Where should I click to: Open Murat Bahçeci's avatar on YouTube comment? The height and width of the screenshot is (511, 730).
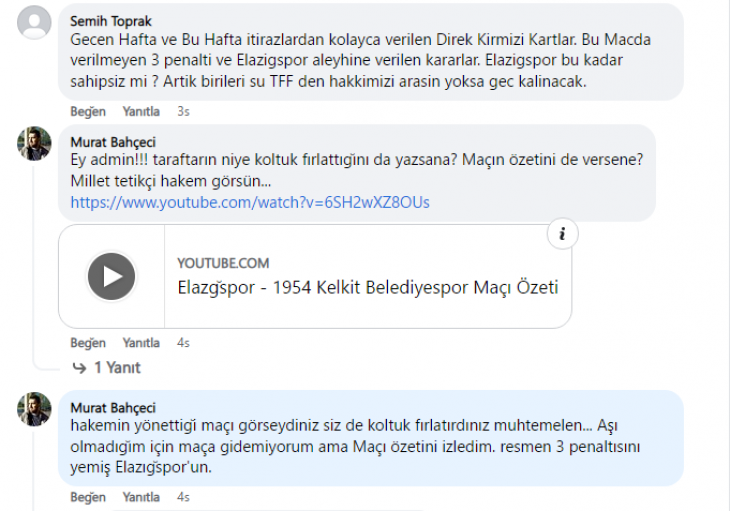coord(34,144)
